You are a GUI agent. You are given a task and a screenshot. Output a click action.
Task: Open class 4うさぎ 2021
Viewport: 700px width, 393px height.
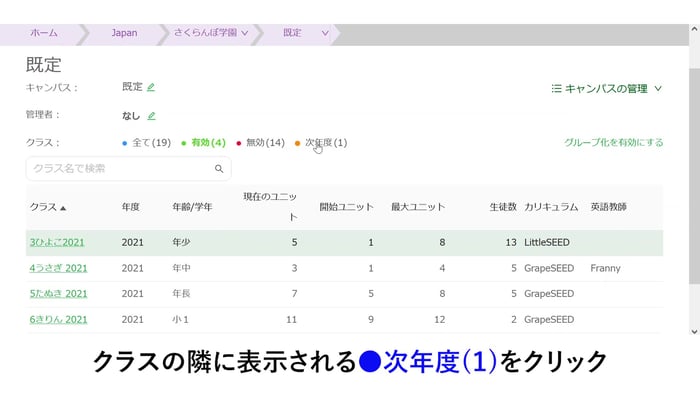point(58,268)
